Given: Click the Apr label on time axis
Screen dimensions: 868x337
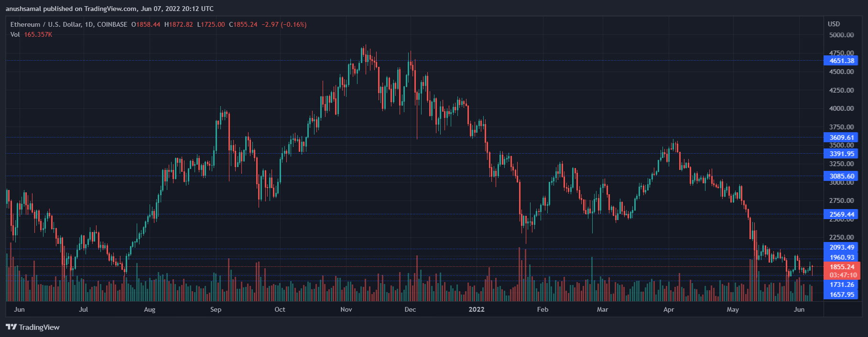Looking at the screenshot, I should click(x=669, y=309).
